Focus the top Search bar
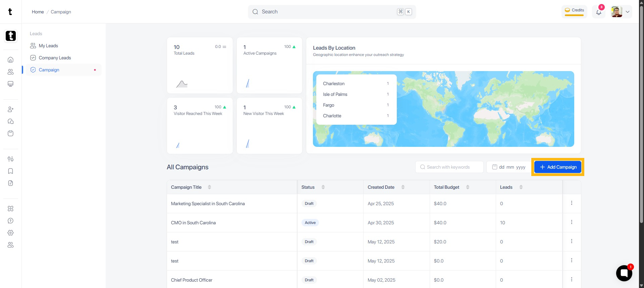644x288 pixels. 332,12
